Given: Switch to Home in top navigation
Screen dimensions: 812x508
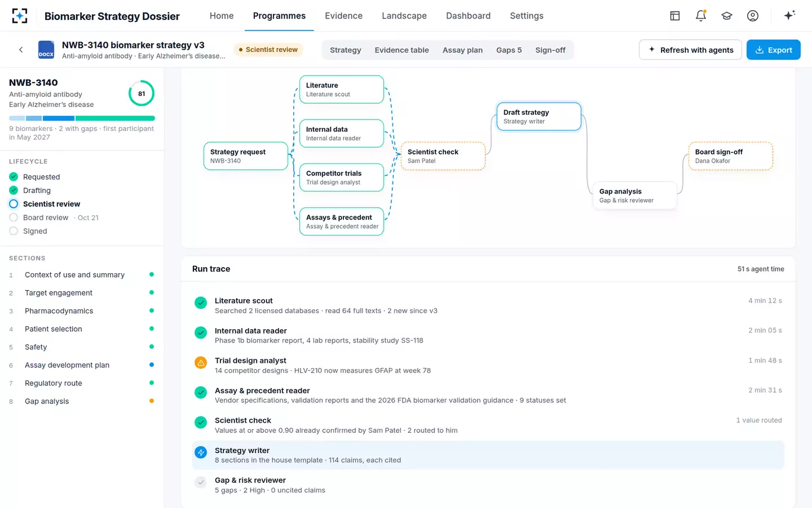Looking at the screenshot, I should coord(222,16).
